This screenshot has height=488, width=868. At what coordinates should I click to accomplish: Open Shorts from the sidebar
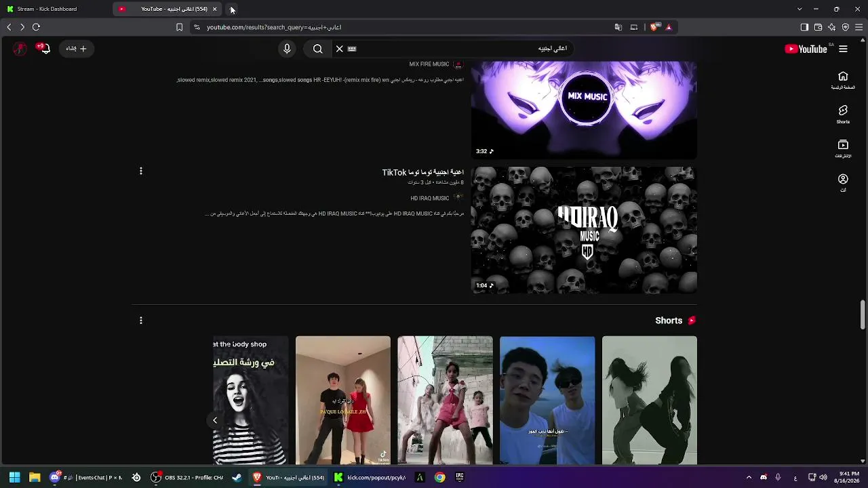coord(843,114)
